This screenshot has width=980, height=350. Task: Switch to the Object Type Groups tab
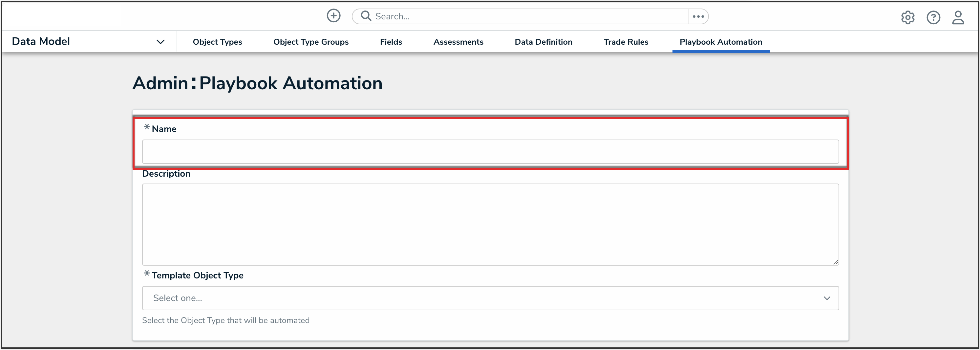pos(311,42)
